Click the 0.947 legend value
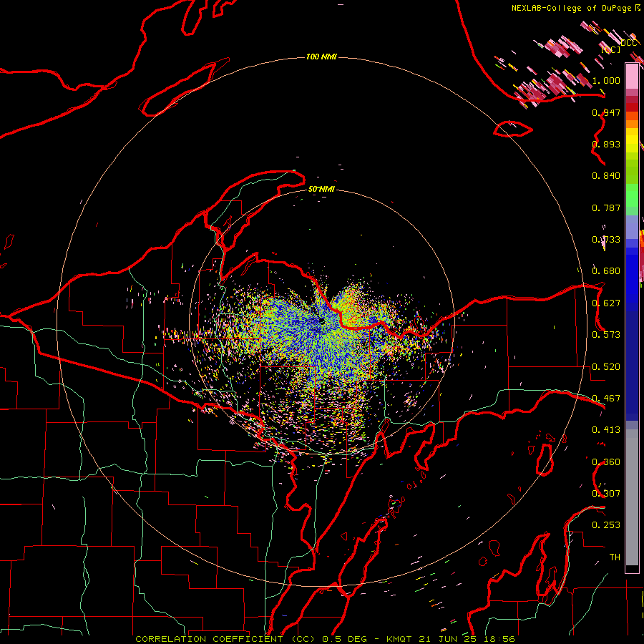Screen dimensions: 644x644 point(606,112)
